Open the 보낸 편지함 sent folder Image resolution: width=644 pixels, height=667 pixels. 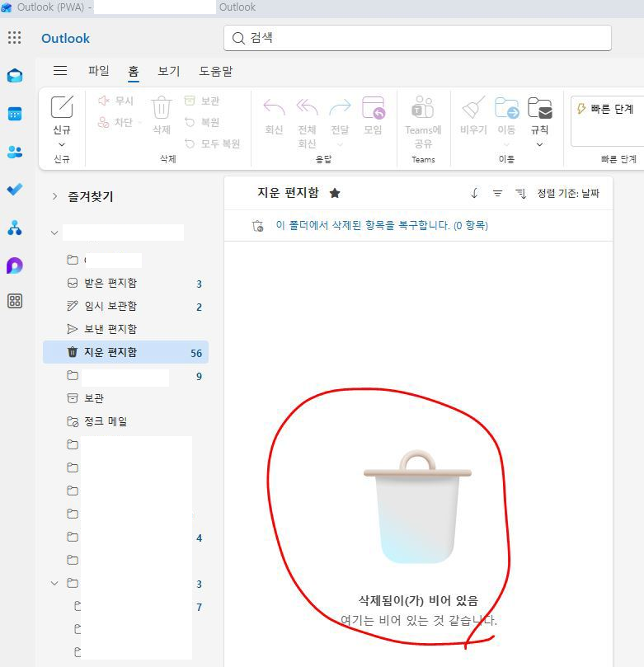(x=125, y=329)
